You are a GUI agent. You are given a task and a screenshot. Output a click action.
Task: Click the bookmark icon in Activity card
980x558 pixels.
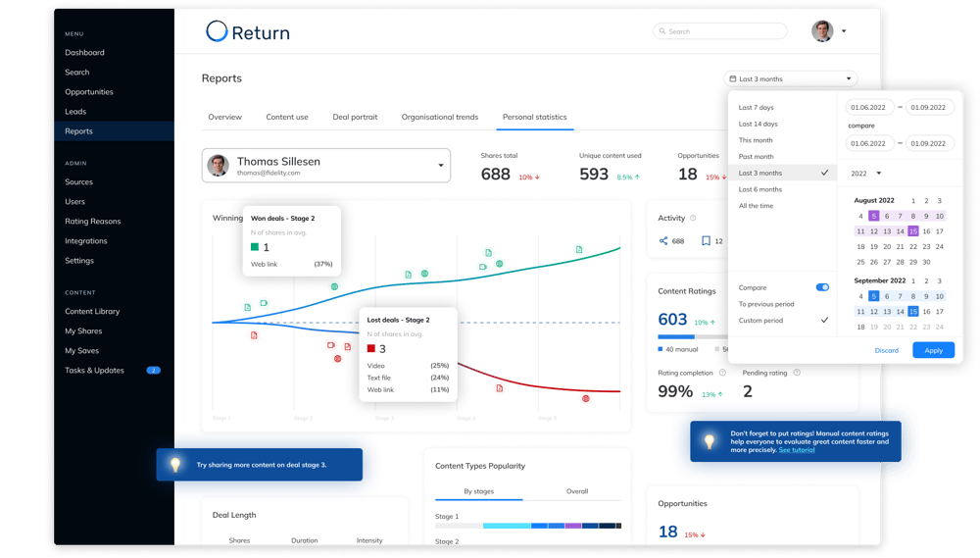[706, 241]
